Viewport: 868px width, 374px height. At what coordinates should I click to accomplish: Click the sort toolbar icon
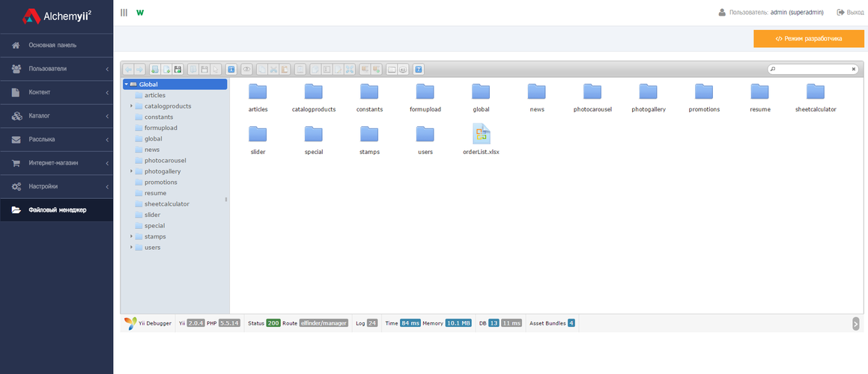(x=403, y=70)
